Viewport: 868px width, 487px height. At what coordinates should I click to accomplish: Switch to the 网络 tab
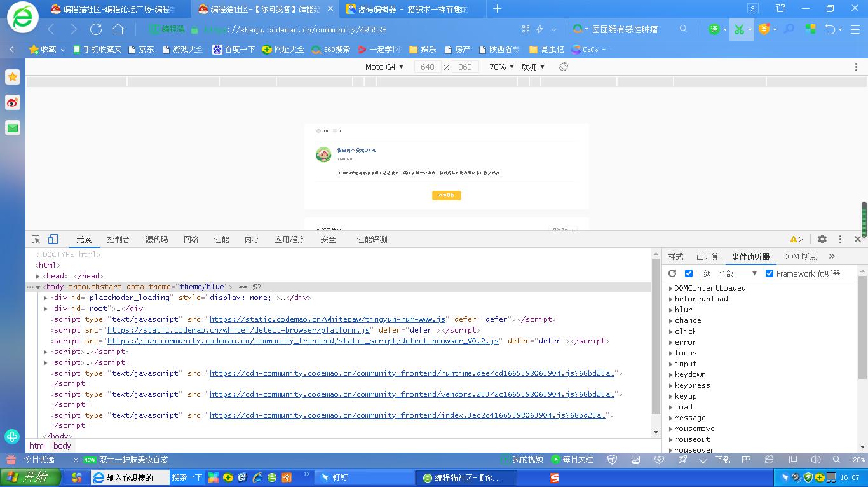point(191,239)
